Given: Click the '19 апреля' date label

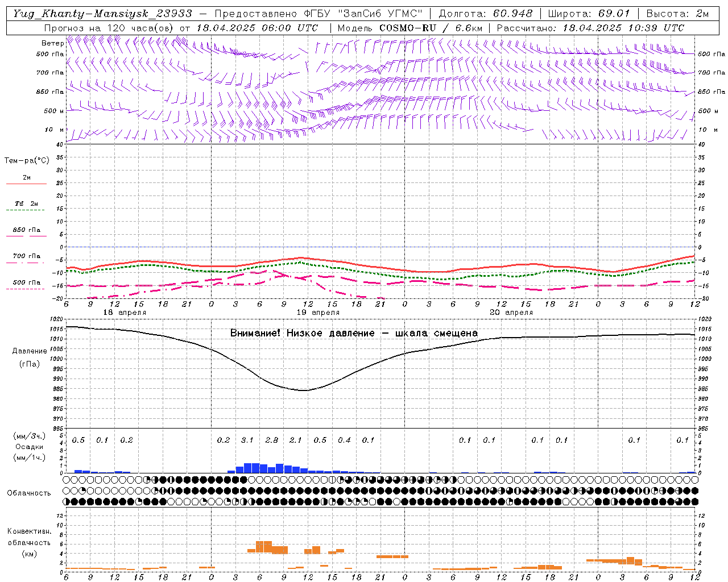Looking at the screenshot, I should [x=318, y=313].
